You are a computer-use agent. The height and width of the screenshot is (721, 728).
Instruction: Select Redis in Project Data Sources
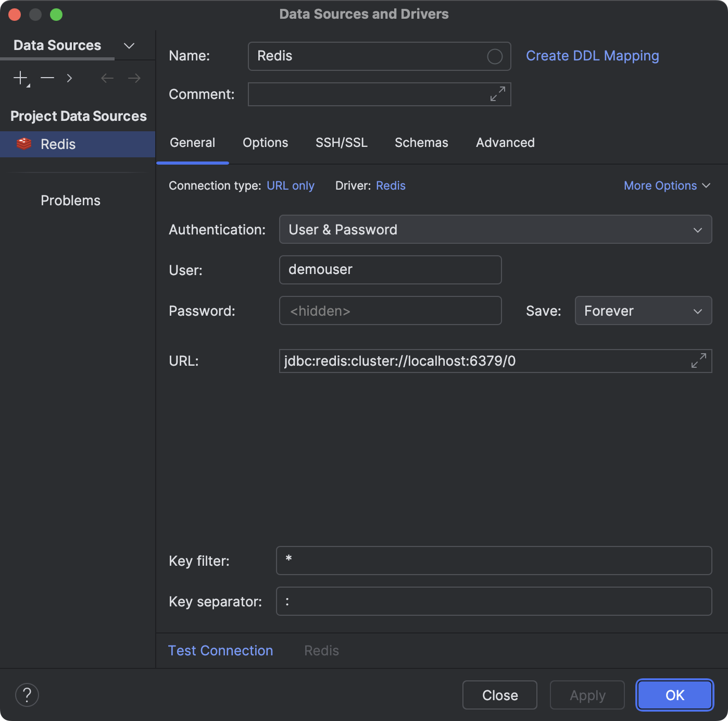click(58, 144)
